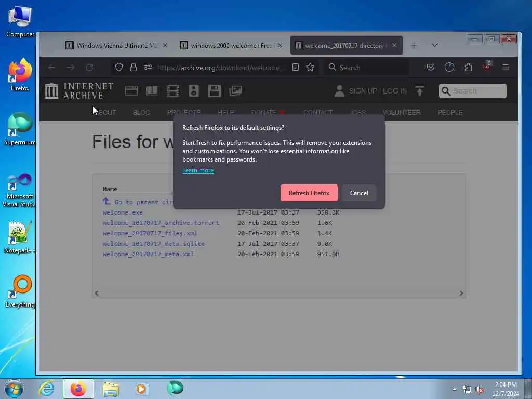The width and height of the screenshot is (532, 399).
Task: Open the Firefox account circle icon
Action: (x=449, y=67)
